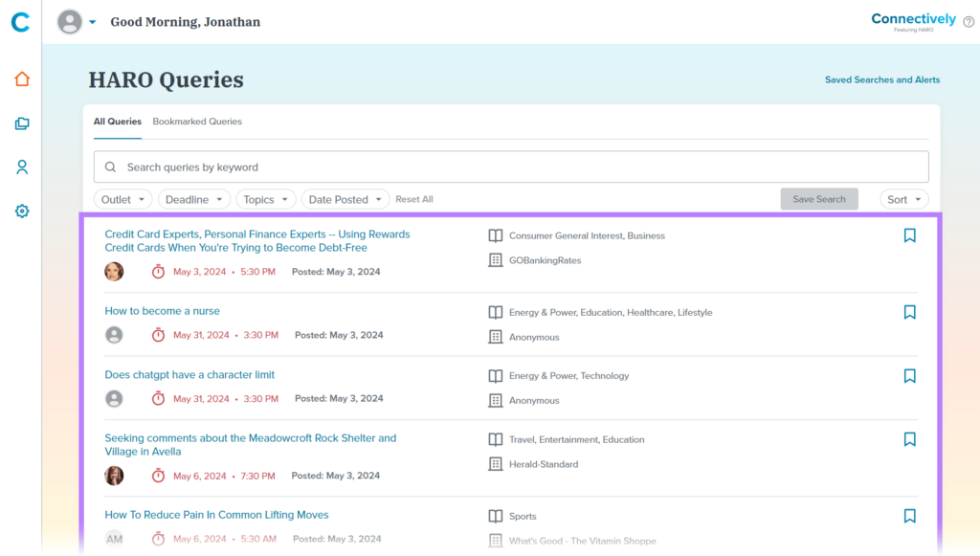Bookmark the chatgpt character limit query
This screenshot has height=556, width=980.
(910, 376)
